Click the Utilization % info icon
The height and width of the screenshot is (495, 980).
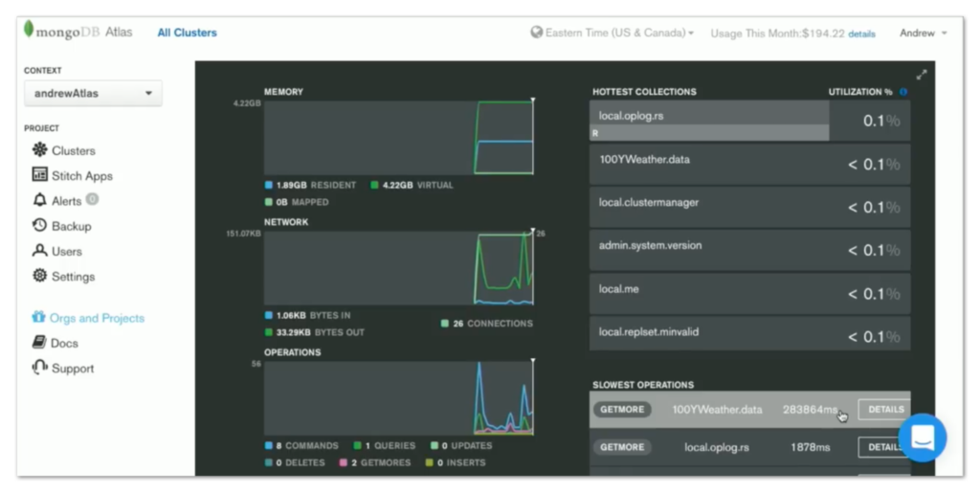pyautogui.click(x=903, y=92)
